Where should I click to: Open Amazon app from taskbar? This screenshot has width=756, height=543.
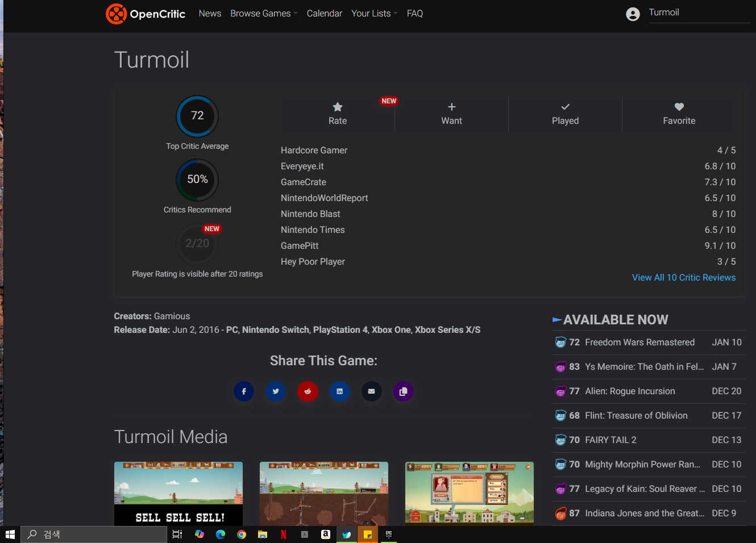click(x=326, y=534)
